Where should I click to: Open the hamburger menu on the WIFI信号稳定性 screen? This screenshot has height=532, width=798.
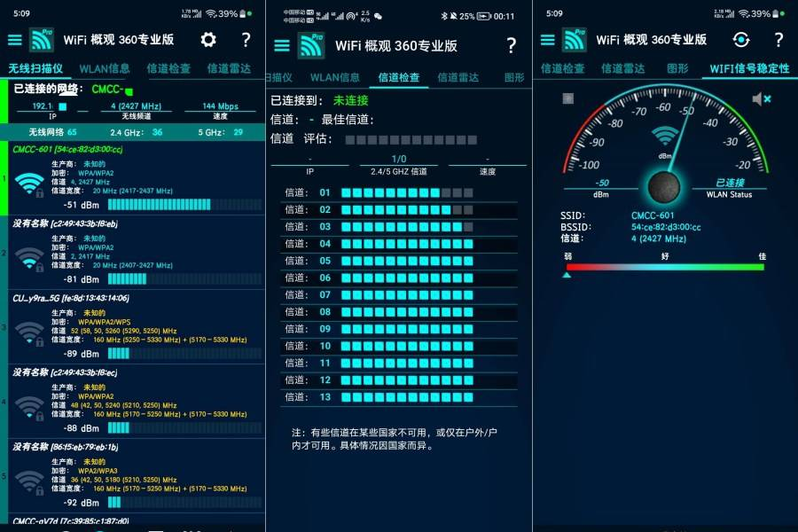(x=547, y=40)
